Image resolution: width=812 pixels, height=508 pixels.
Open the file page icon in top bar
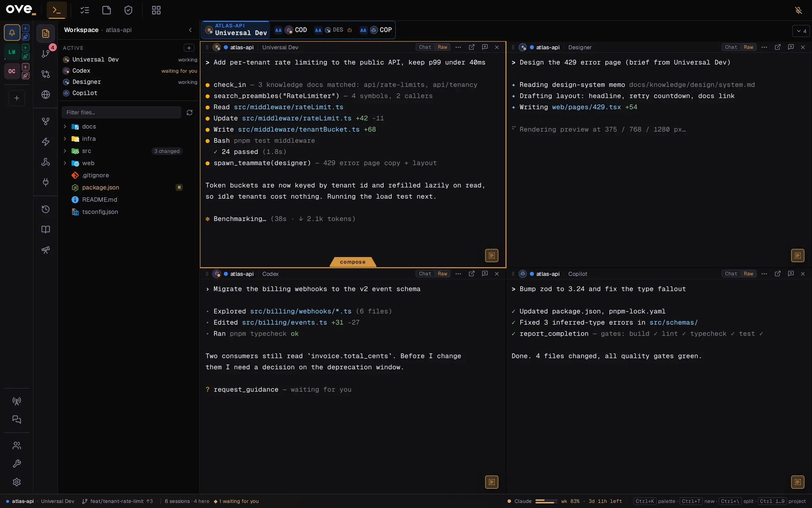point(107,10)
